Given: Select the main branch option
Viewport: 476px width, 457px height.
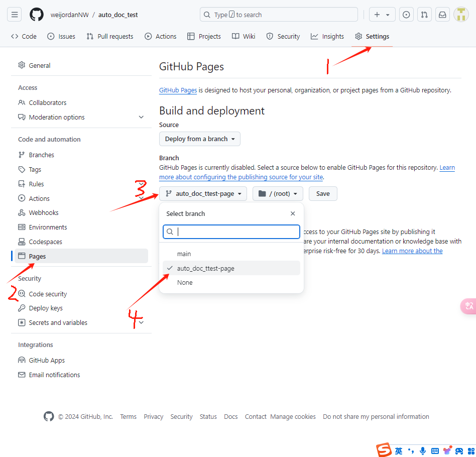Looking at the screenshot, I should pos(231,254).
